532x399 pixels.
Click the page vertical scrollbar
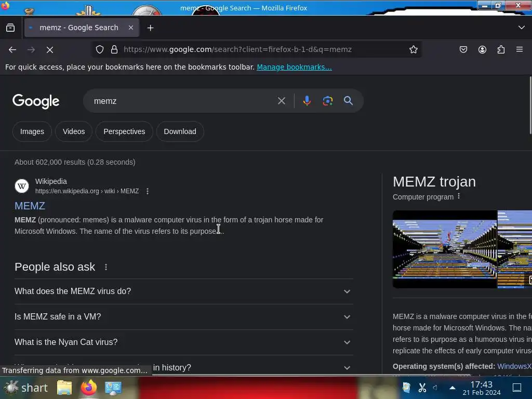tap(530, 105)
